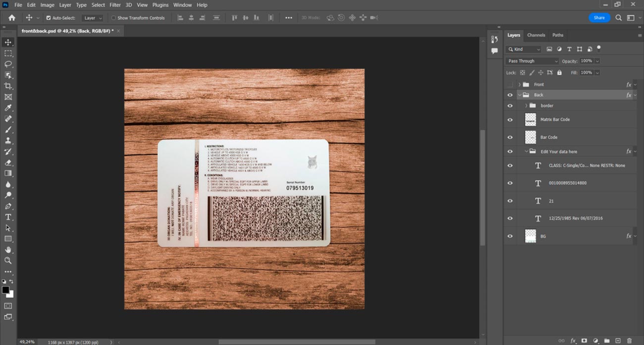Expand the Front layer group
Screen dimensions: 644x345
coord(519,85)
